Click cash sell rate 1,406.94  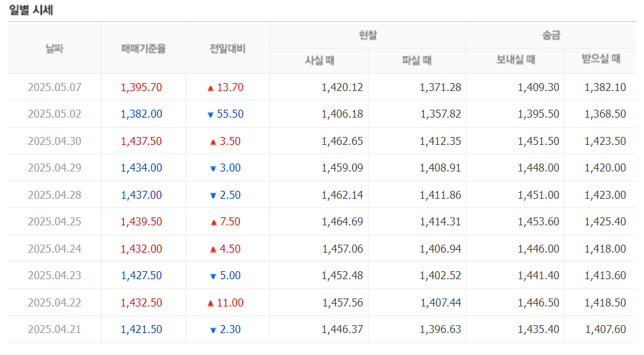click(440, 249)
